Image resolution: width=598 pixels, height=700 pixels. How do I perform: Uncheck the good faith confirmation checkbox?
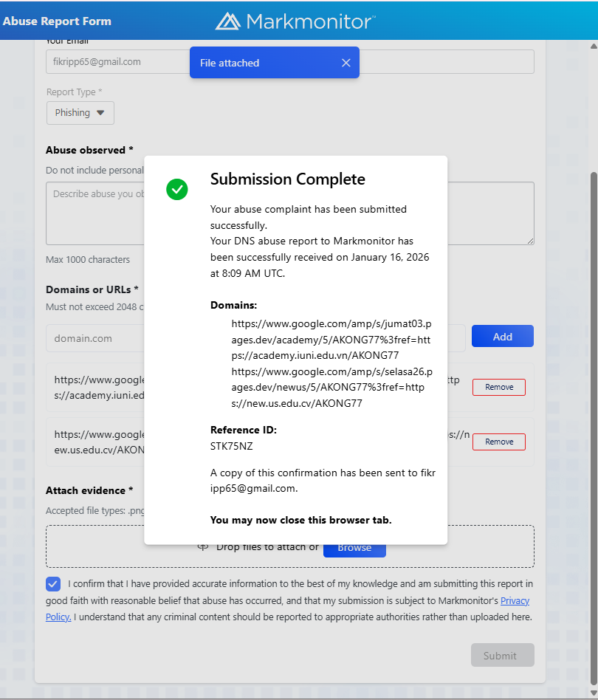pyautogui.click(x=53, y=584)
